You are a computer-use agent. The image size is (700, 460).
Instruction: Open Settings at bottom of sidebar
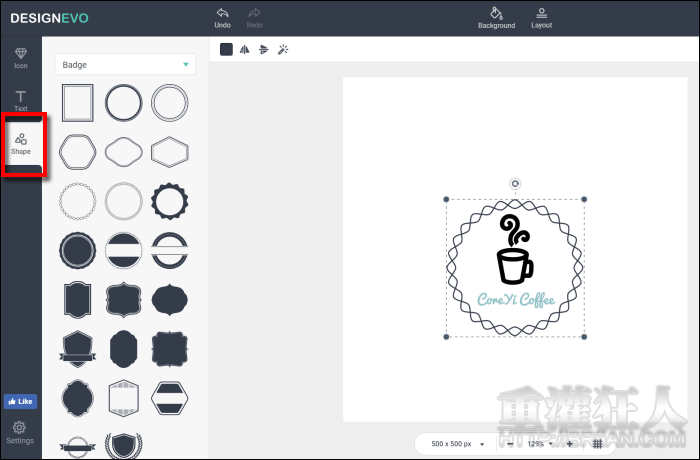point(20,432)
